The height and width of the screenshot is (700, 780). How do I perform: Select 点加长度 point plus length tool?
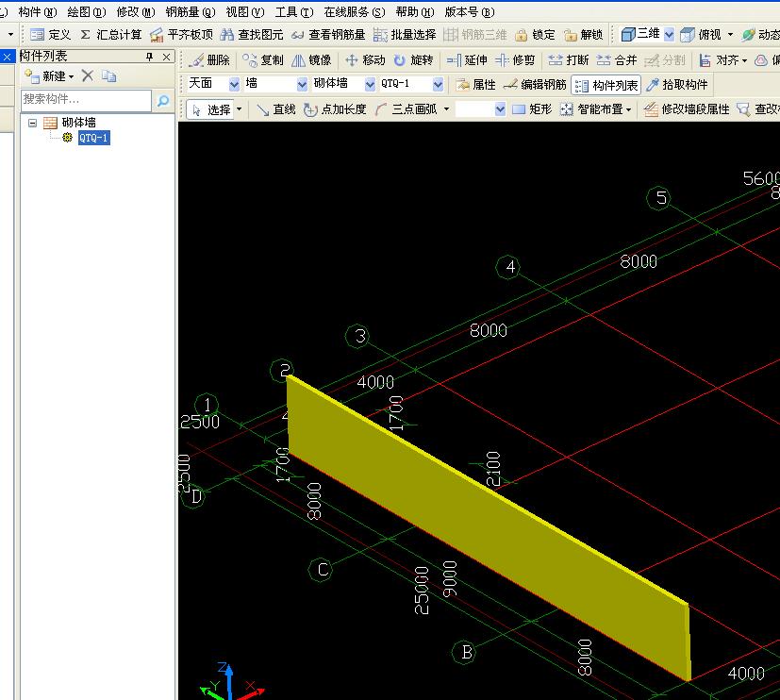[x=335, y=108]
